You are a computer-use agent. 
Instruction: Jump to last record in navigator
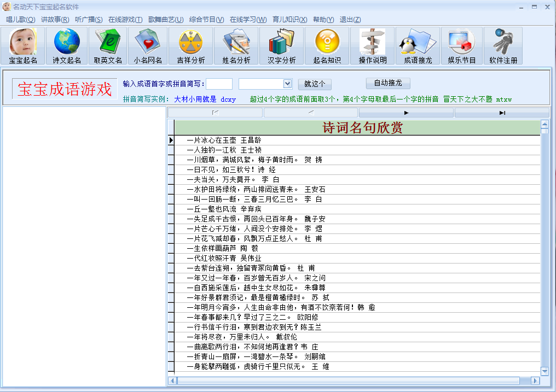point(502,113)
